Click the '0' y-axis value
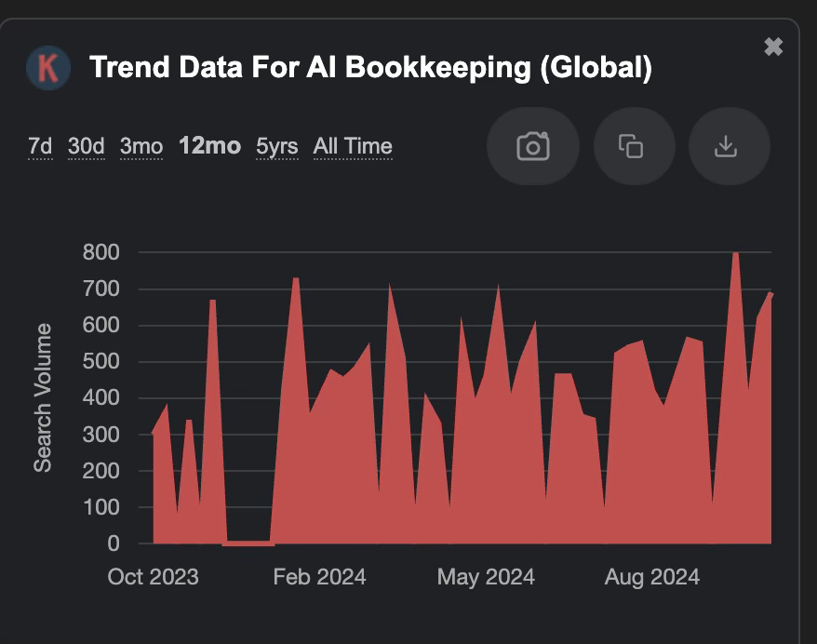 114,543
